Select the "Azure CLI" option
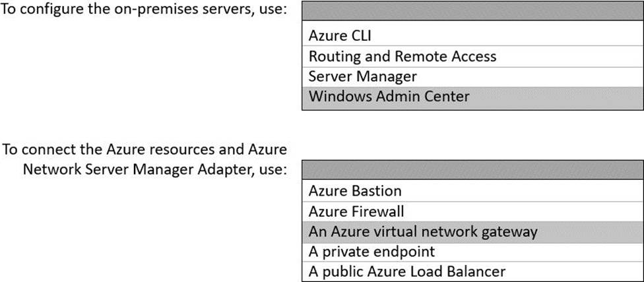This screenshot has height=282, width=644. (x=340, y=36)
